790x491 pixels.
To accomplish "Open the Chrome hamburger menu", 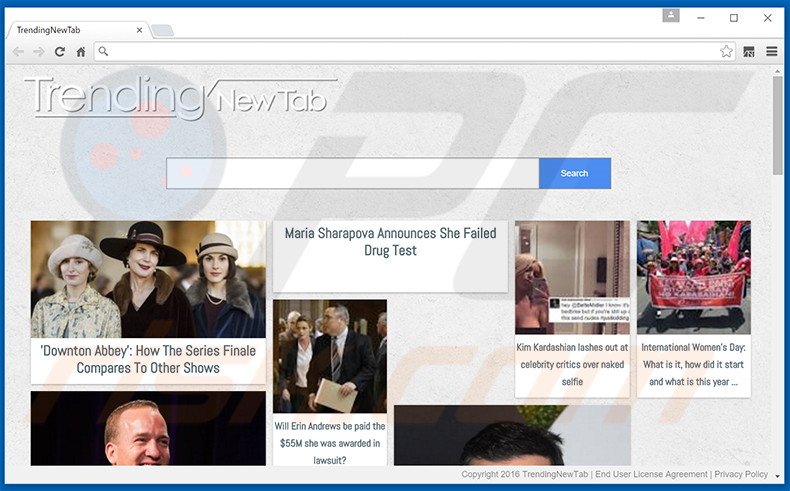I will coord(771,51).
